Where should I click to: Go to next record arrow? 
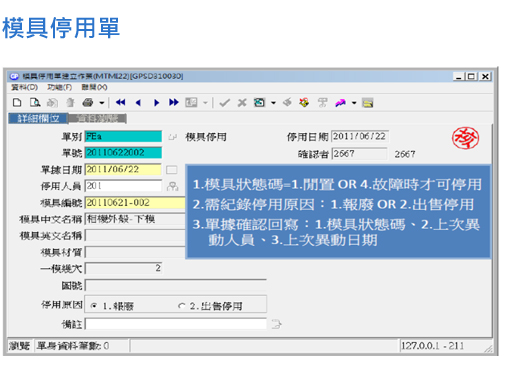pos(156,103)
